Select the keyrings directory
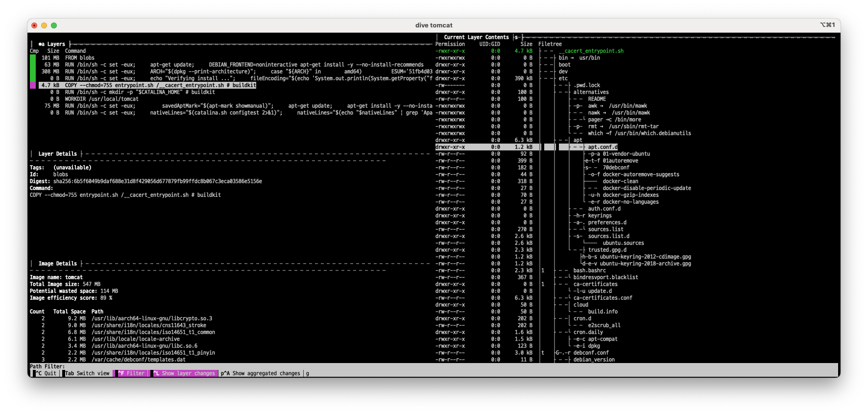 coord(600,216)
